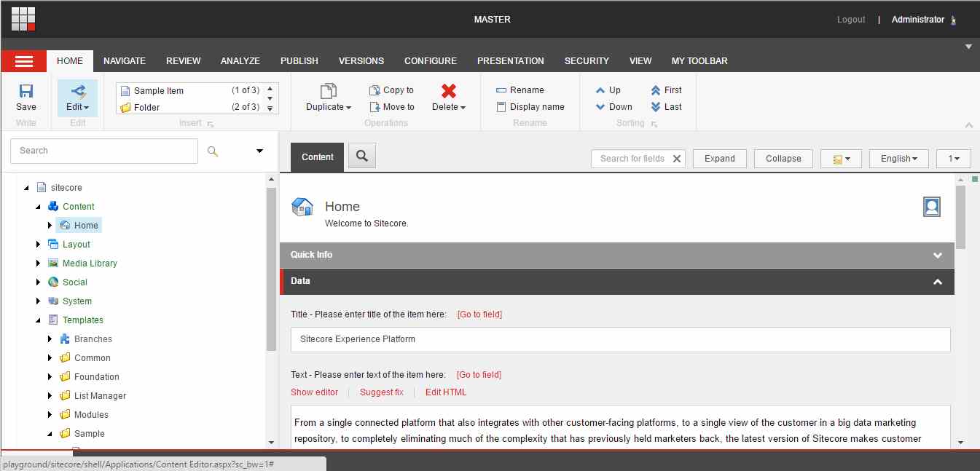
Task: Click the Logout link
Action: pyautogui.click(x=851, y=20)
